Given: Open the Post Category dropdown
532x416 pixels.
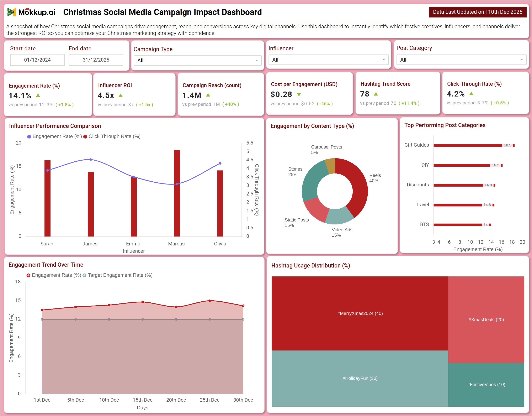Looking at the screenshot, I should pyautogui.click(x=461, y=60).
